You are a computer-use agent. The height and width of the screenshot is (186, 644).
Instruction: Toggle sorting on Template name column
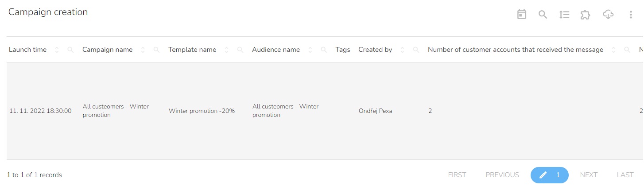[x=226, y=50]
